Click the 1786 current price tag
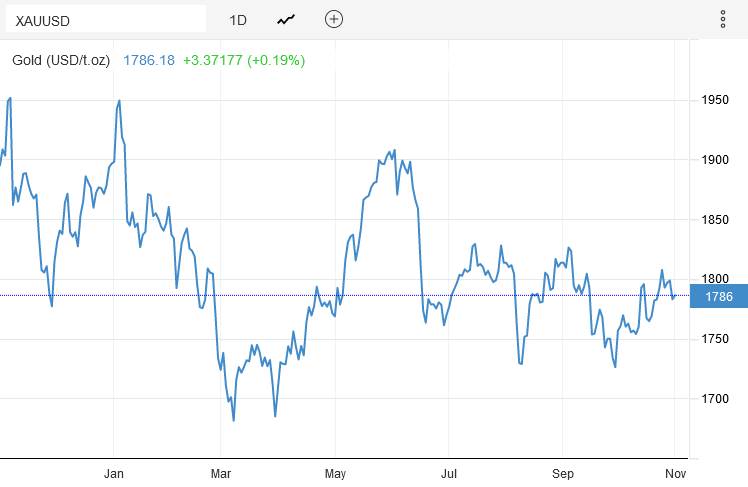Image resolution: width=748 pixels, height=487 pixels. [719, 296]
